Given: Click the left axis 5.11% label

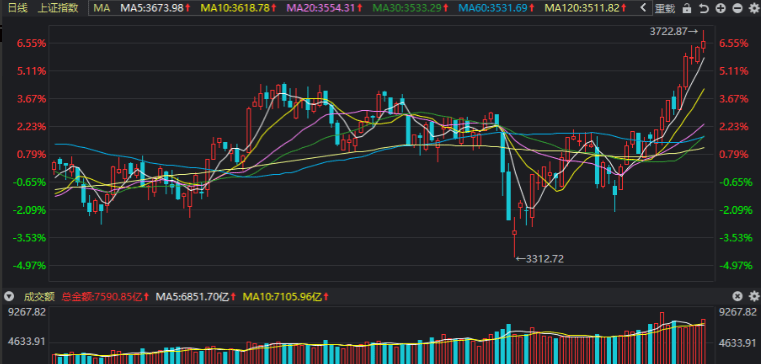Looking at the screenshot, I should click(32, 71).
